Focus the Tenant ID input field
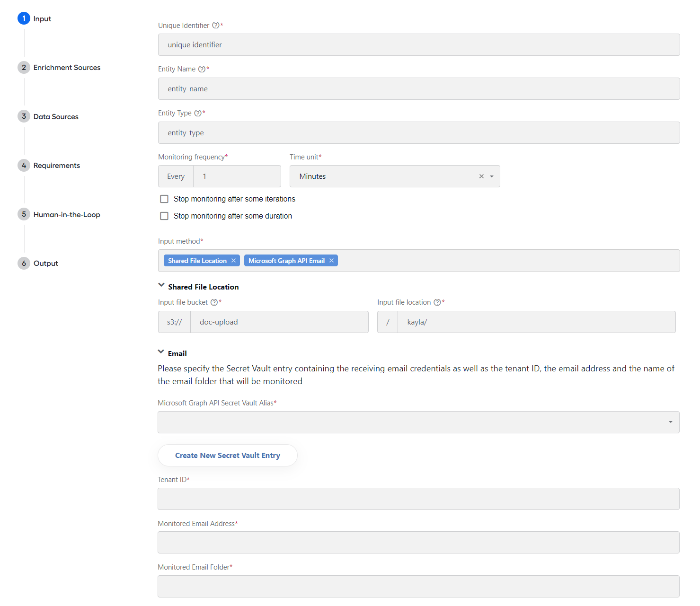The image size is (700, 606). point(418,499)
